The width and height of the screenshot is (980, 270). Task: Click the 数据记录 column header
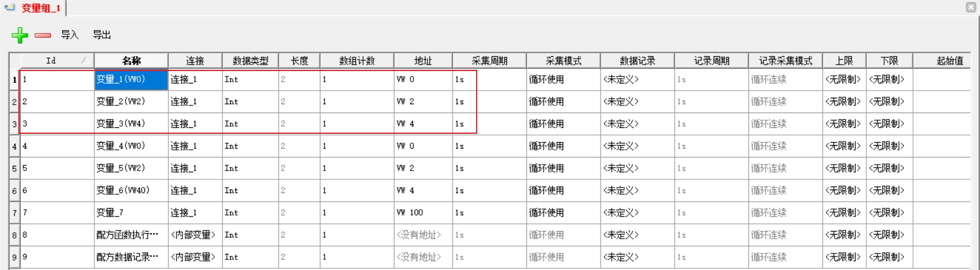[x=638, y=60]
